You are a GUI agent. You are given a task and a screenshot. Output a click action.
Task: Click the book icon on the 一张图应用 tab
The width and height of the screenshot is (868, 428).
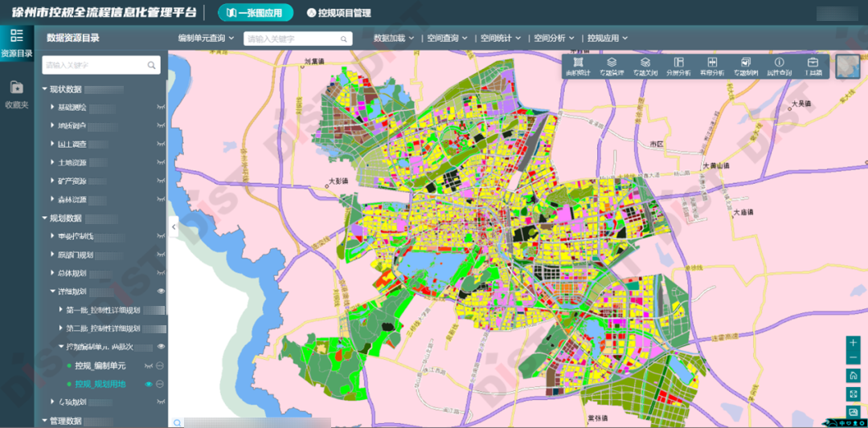coord(231,13)
